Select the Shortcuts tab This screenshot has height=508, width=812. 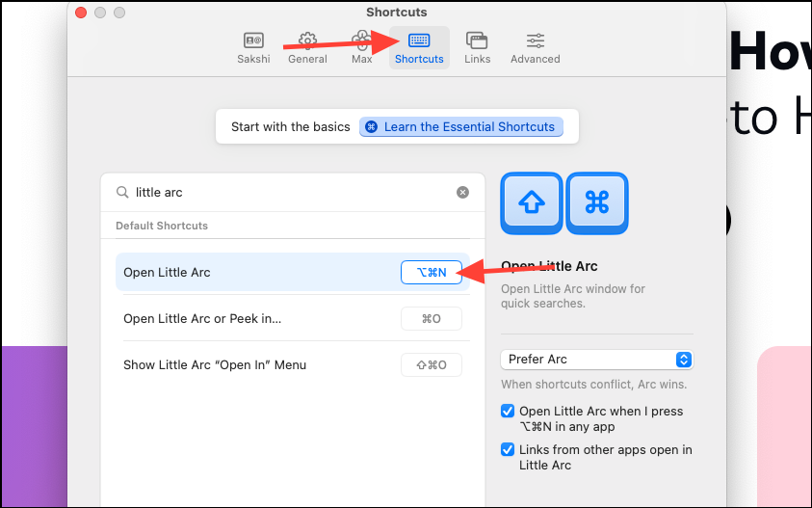pyautogui.click(x=419, y=47)
